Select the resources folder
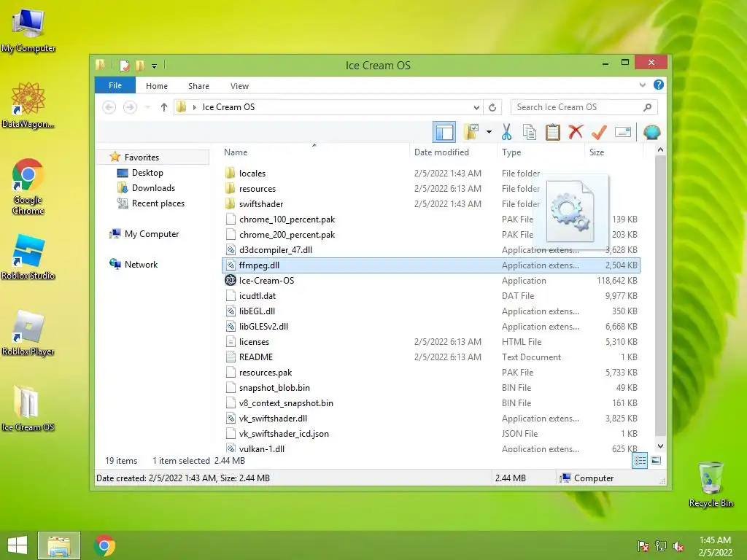747x560 pixels. point(430,189)
